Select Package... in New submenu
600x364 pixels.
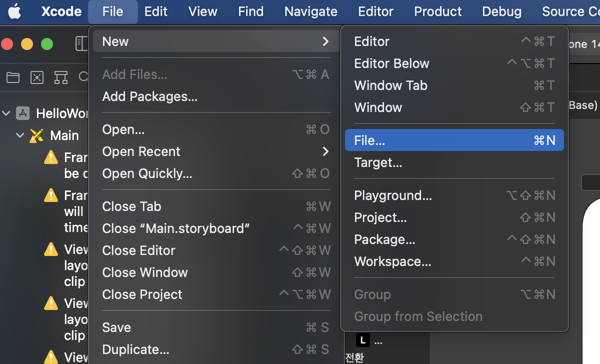click(454, 239)
